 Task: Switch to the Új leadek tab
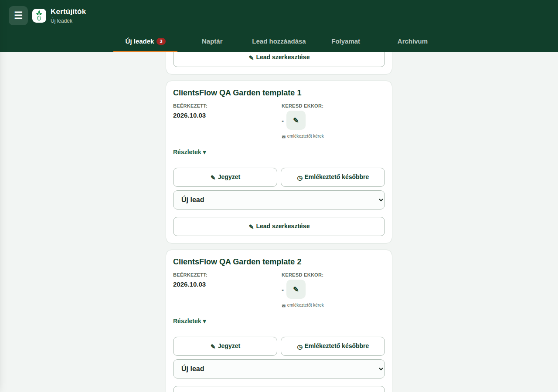145,41
